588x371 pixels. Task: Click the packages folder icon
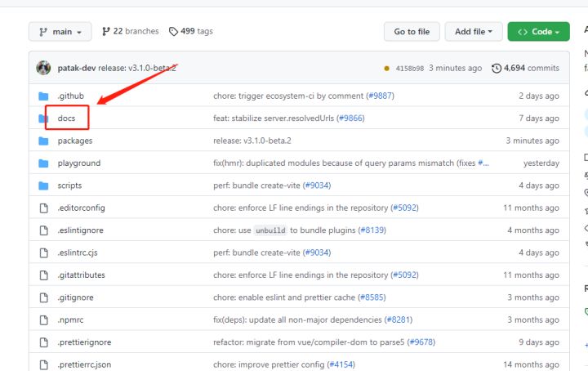(x=43, y=141)
